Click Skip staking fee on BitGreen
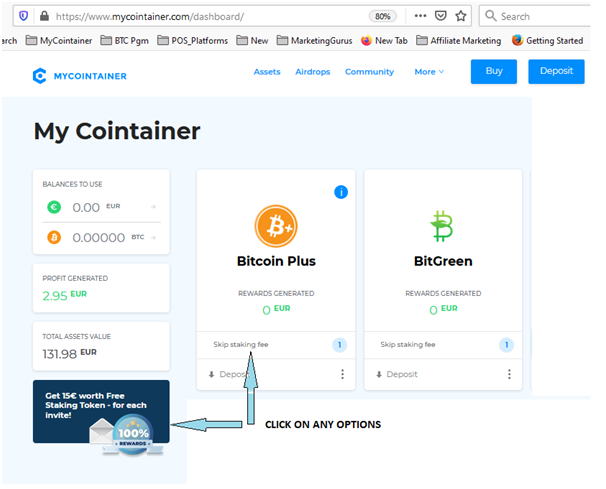 pos(408,344)
